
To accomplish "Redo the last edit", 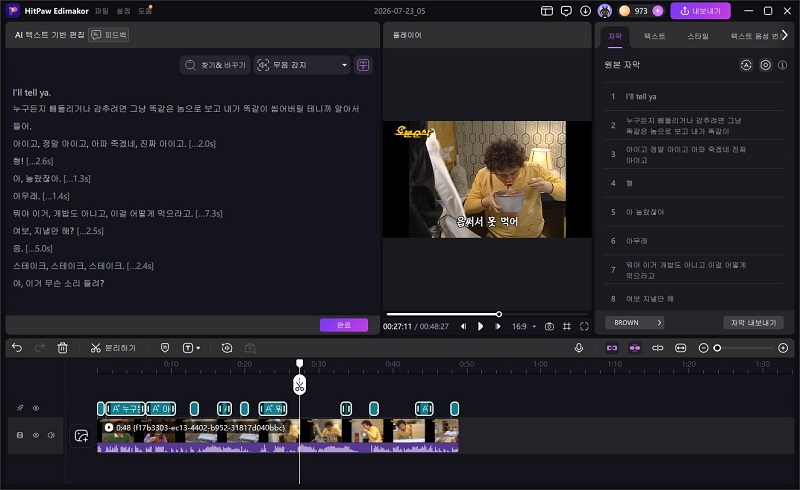I will pyautogui.click(x=39, y=348).
